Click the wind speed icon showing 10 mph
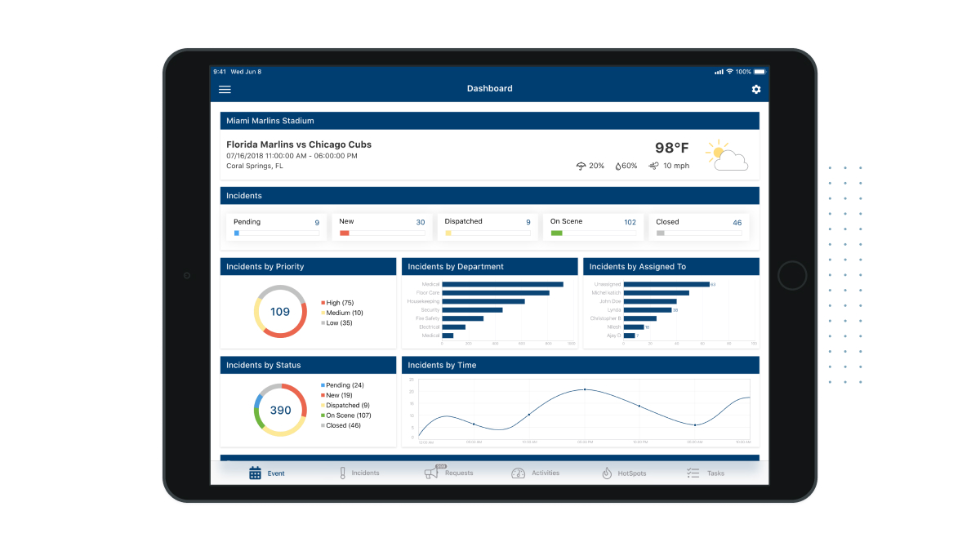This screenshot has width=980, height=551. click(653, 166)
